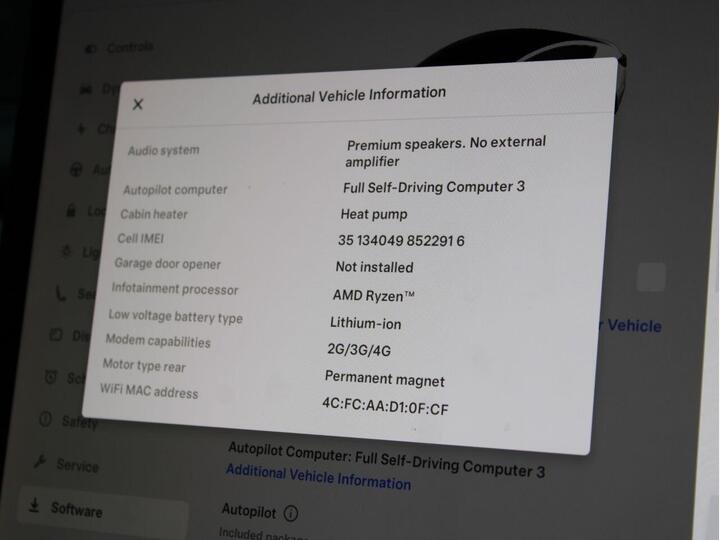Click the Service wrench icon
The height and width of the screenshot is (540, 720).
point(40,461)
